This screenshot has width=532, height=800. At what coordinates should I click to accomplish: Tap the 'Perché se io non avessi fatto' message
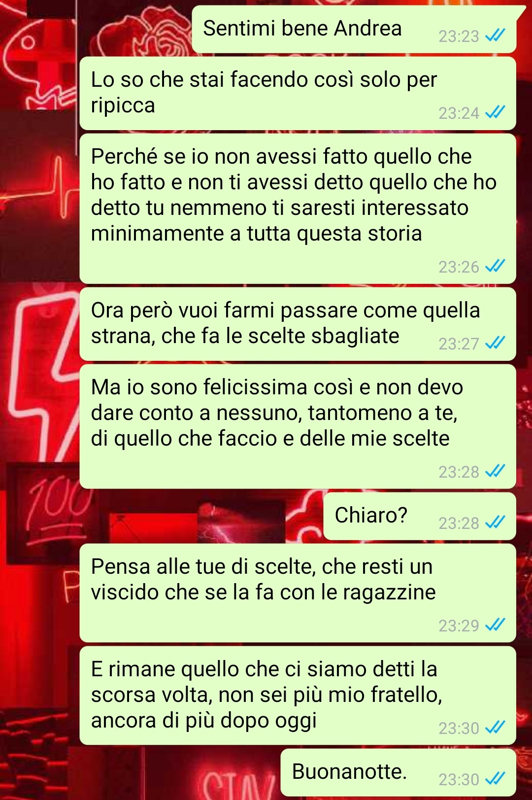click(298, 209)
